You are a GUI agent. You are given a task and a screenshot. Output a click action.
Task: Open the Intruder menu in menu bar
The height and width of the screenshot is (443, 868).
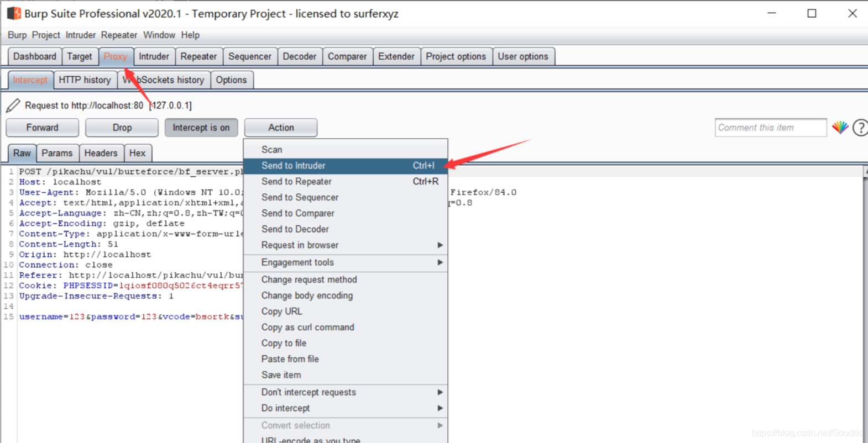(81, 35)
